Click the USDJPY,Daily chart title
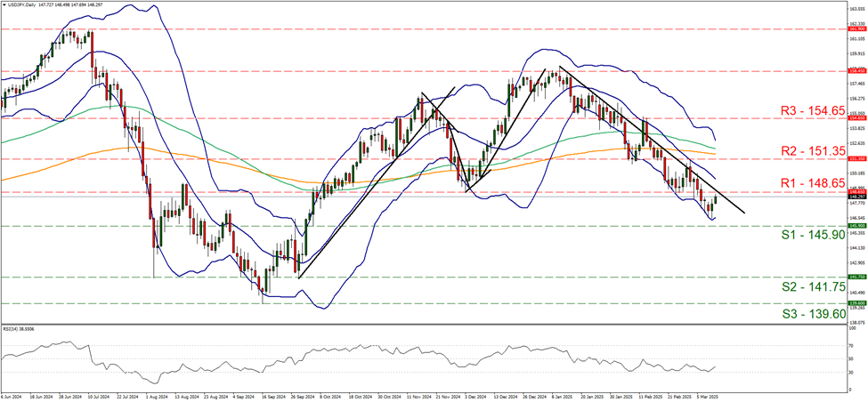Screen dimensions: 868x402 (x=24, y=4)
